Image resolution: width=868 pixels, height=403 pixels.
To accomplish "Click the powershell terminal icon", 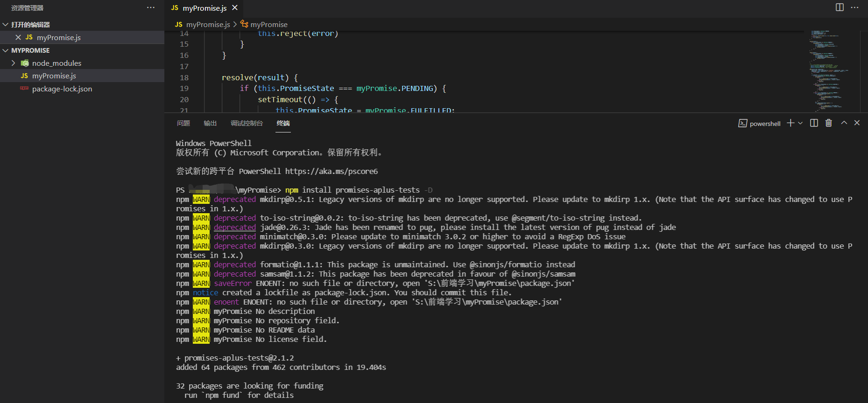I will [x=742, y=123].
